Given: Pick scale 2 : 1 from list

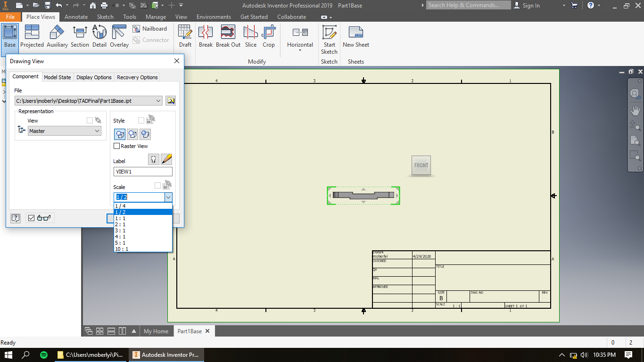Looking at the screenshot, I should (143, 224).
